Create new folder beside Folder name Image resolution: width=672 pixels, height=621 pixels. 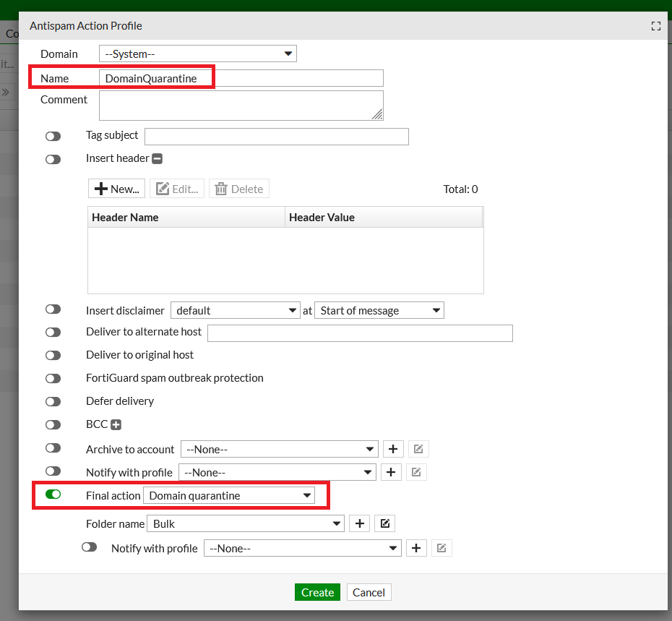tap(359, 523)
